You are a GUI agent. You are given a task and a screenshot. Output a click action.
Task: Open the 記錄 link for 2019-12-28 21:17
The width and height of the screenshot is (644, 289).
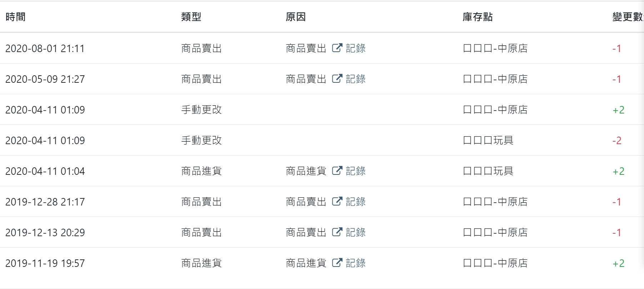coord(356,202)
